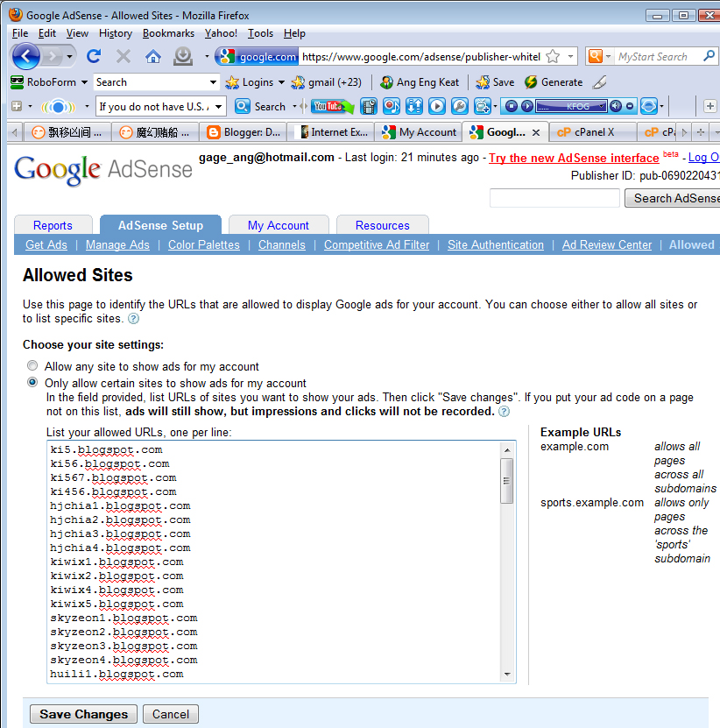The image size is (720, 728).
Task: Click the film clip video icon
Action: point(369,106)
